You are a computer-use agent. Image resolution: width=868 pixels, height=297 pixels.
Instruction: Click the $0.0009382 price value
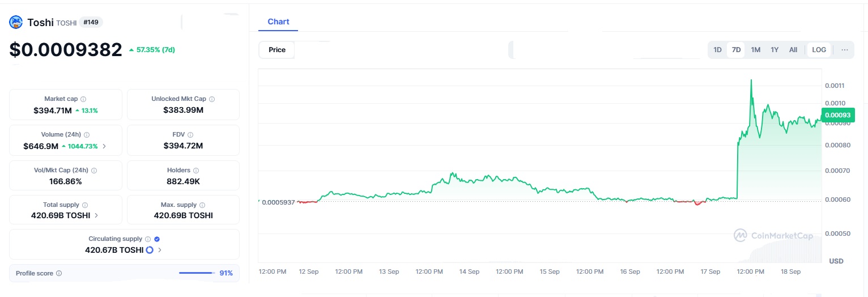pyautogui.click(x=66, y=50)
